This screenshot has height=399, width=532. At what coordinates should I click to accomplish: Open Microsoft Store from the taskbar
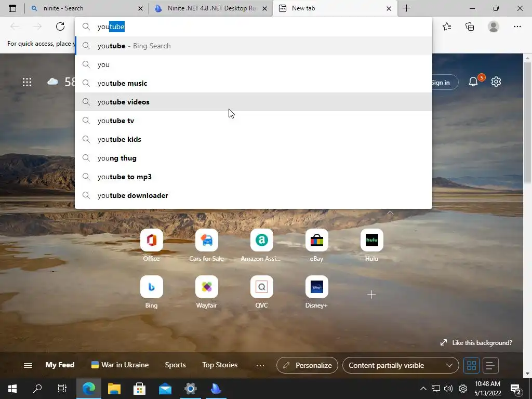(x=139, y=389)
